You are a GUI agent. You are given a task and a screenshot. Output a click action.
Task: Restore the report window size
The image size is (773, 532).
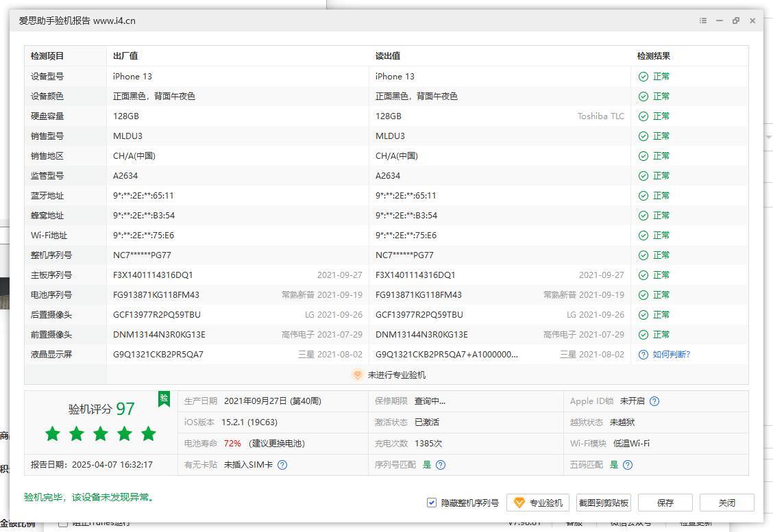735,21
